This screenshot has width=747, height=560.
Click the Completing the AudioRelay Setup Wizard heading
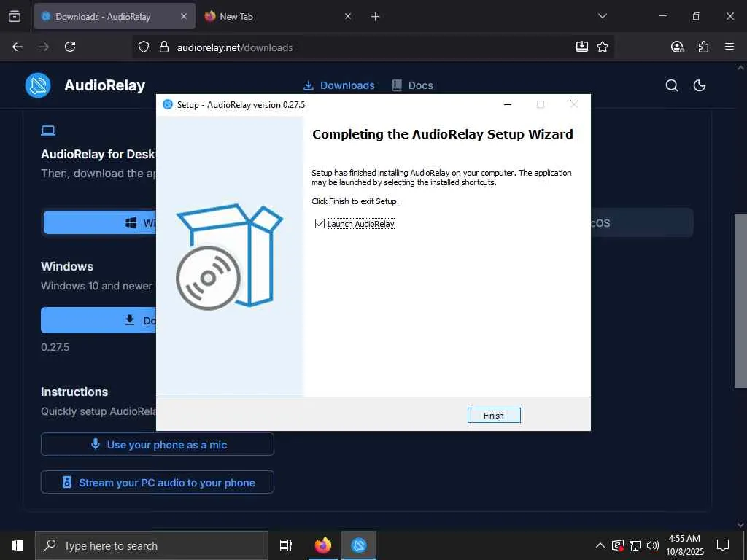(x=443, y=134)
